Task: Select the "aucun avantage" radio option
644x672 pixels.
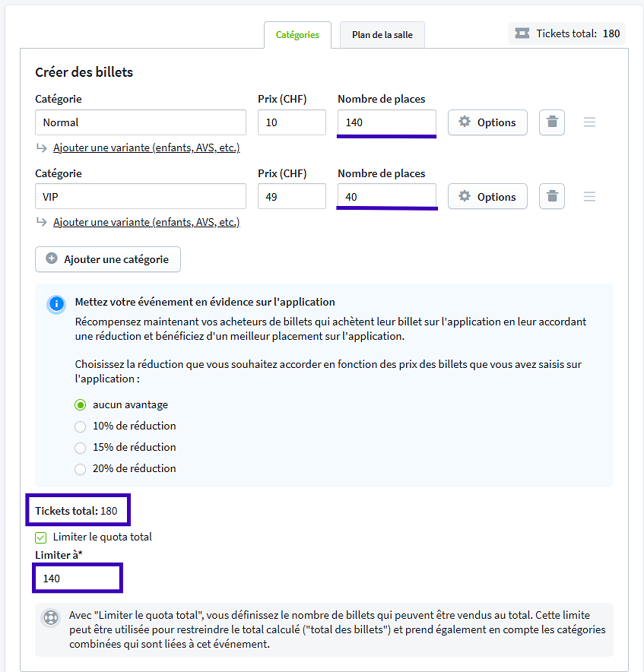Action: coord(81,405)
